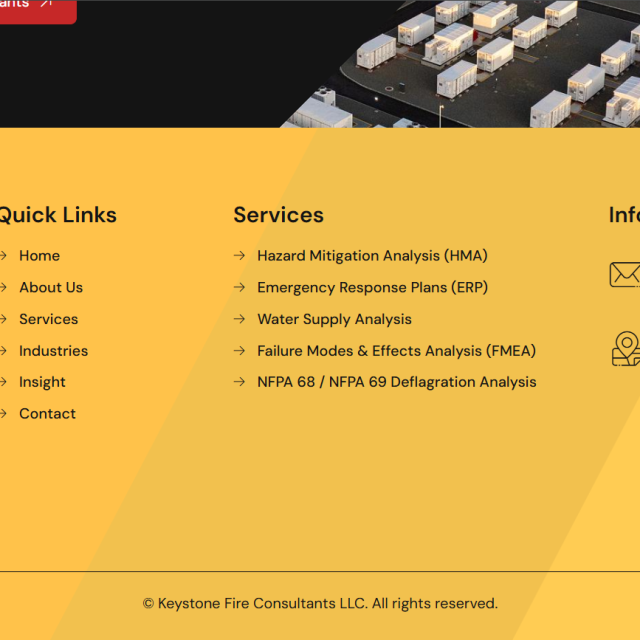Open the Services quick link
The image size is (640, 640).
(x=49, y=319)
